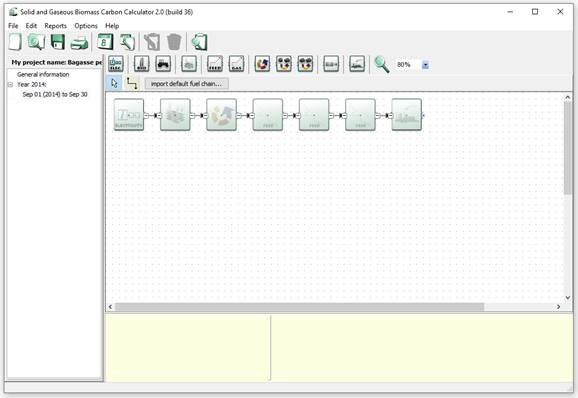The height and width of the screenshot is (398, 578).
Task: Select the second chain block with plant
Action: tap(175, 115)
